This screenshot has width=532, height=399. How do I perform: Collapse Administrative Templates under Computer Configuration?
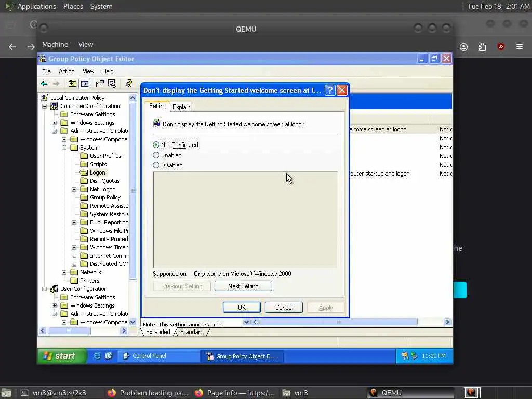[54, 131]
